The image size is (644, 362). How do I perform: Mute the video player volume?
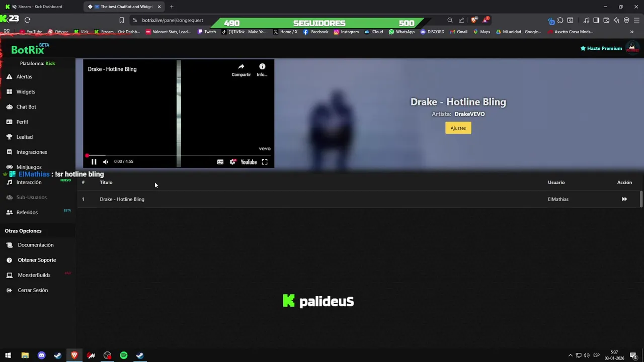[105, 162]
